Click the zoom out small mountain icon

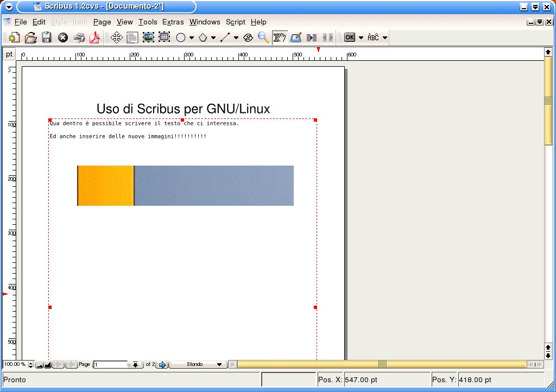click(39, 365)
